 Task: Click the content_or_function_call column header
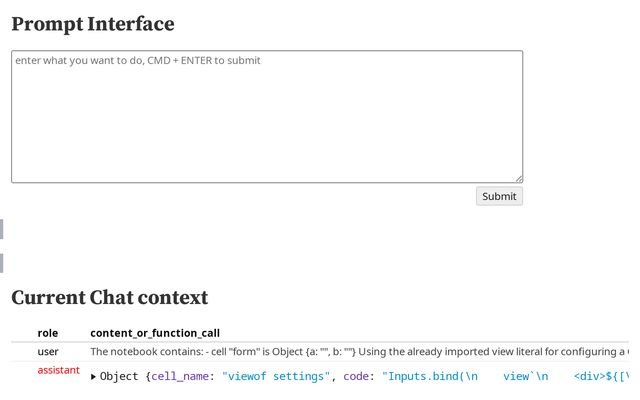[155, 333]
